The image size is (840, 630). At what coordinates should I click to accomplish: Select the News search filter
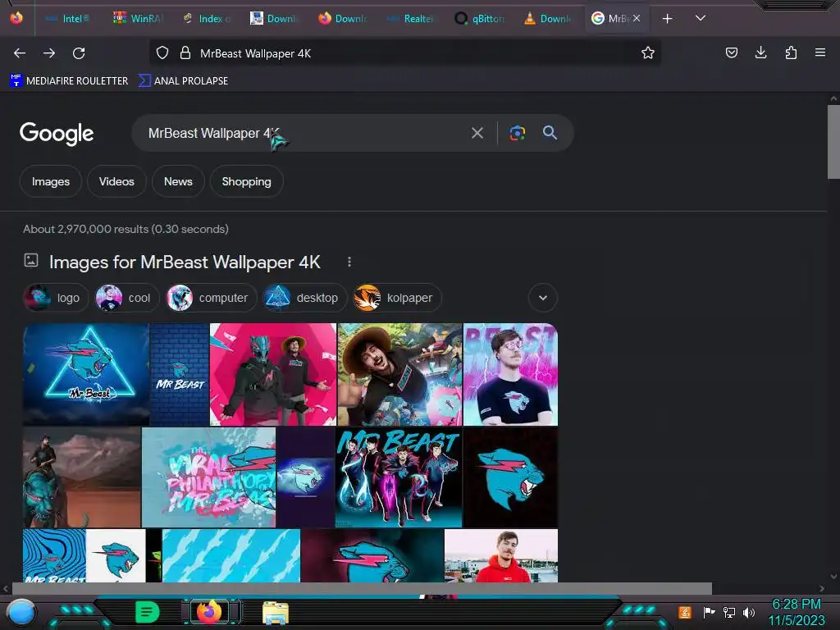(178, 181)
